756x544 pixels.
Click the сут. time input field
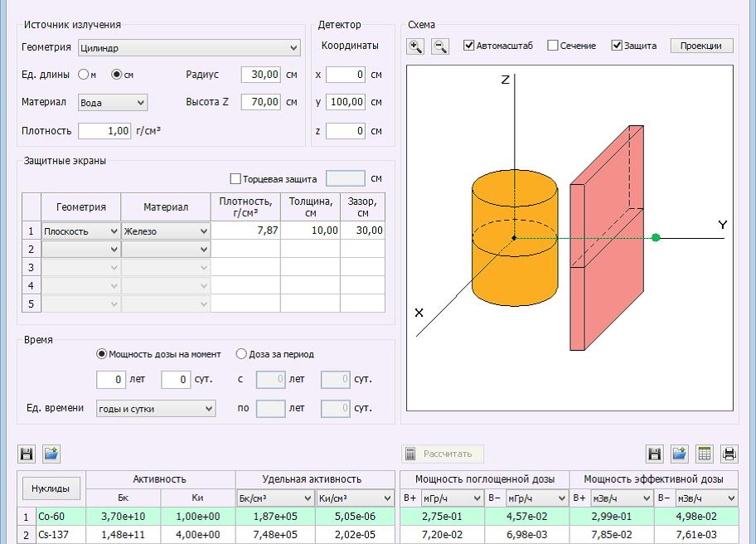176,380
